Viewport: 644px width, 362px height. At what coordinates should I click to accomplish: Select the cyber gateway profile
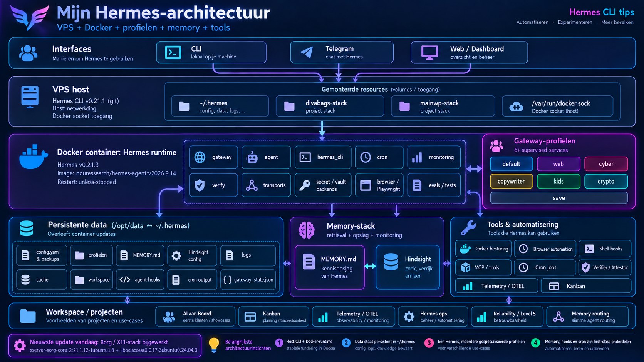pyautogui.click(x=606, y=164)
